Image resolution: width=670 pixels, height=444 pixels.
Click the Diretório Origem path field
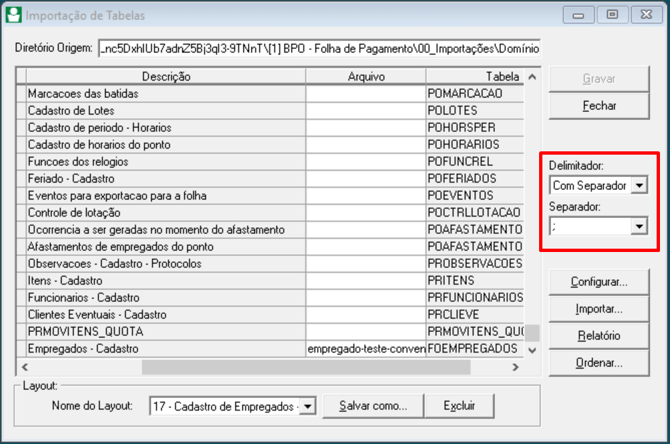coord(318,48)
